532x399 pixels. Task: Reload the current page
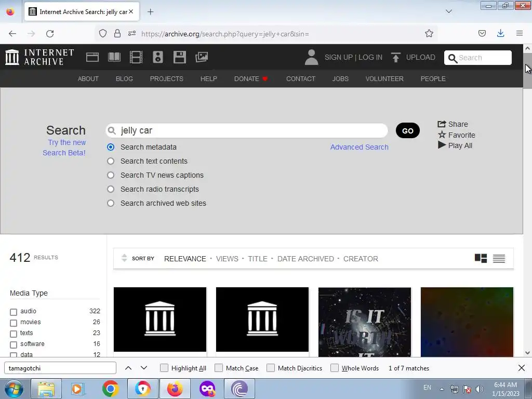point(50,34)
